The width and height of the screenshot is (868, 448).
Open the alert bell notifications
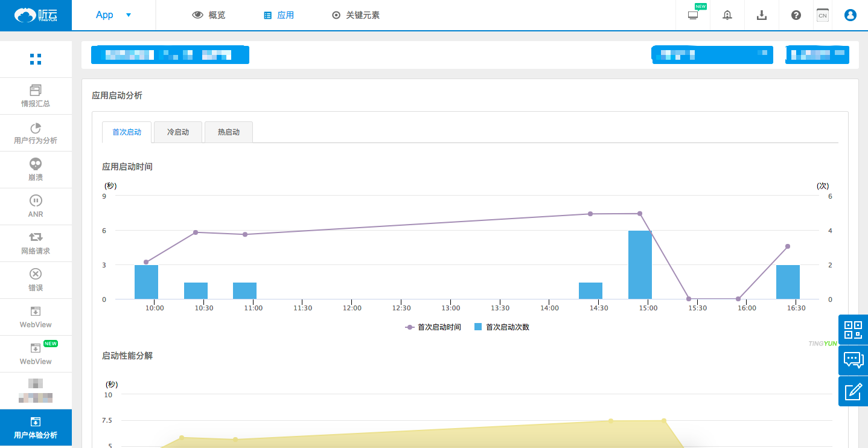tap(727, 15)
